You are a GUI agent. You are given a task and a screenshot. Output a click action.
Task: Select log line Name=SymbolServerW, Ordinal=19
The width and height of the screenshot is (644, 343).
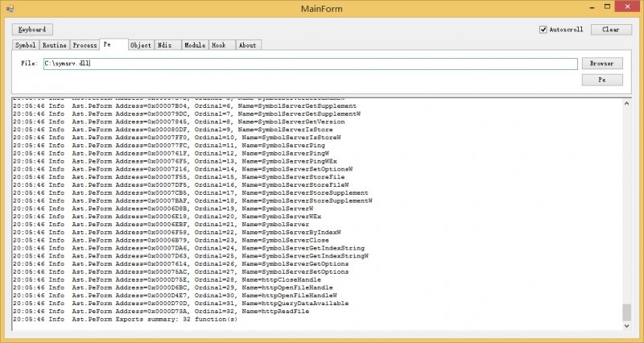point(163,209)
